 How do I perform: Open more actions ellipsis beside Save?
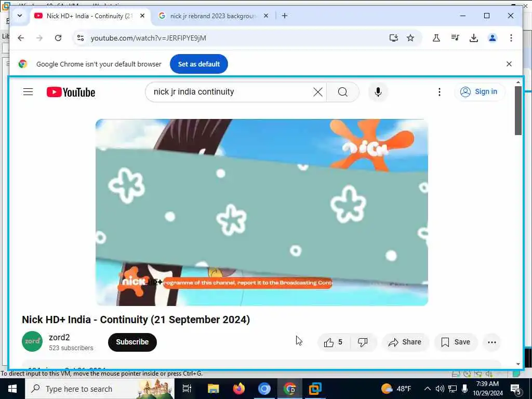[x=491, y=342]
